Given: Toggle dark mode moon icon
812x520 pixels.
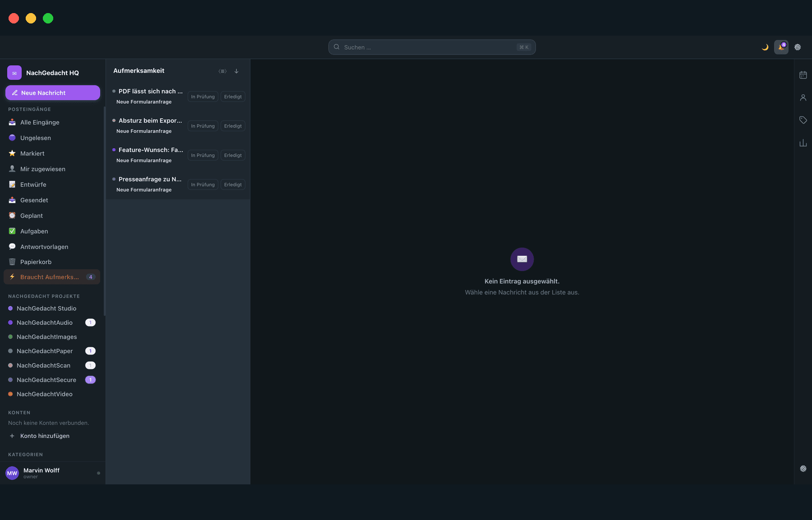Looking at the screenshot, I should click(x=765, y=47).
